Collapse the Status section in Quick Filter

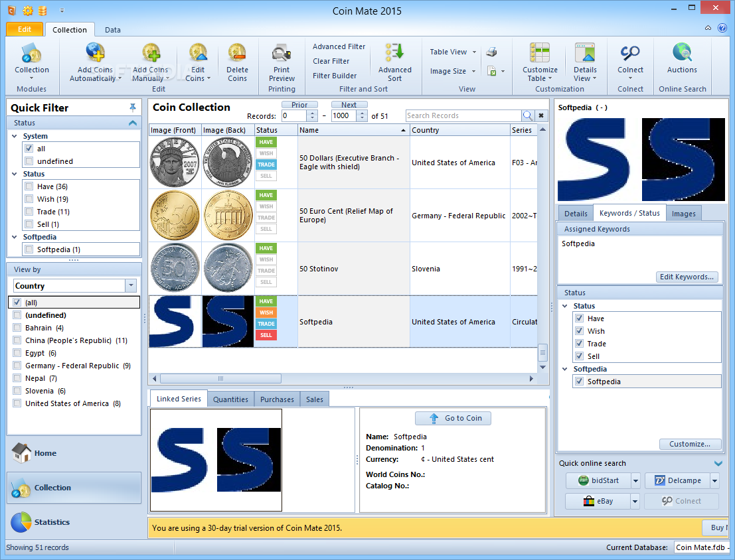(133, 123)
